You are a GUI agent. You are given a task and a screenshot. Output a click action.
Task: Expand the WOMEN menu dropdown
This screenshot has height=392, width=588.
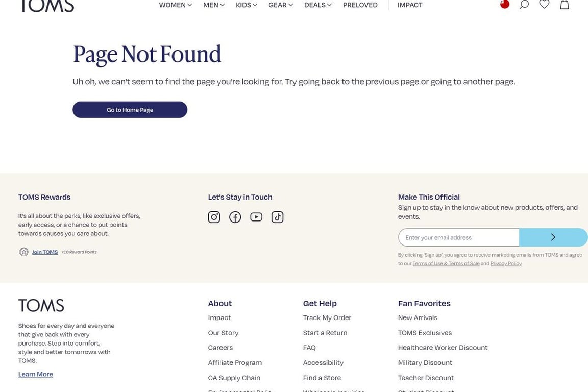click(x=175, y=5)
